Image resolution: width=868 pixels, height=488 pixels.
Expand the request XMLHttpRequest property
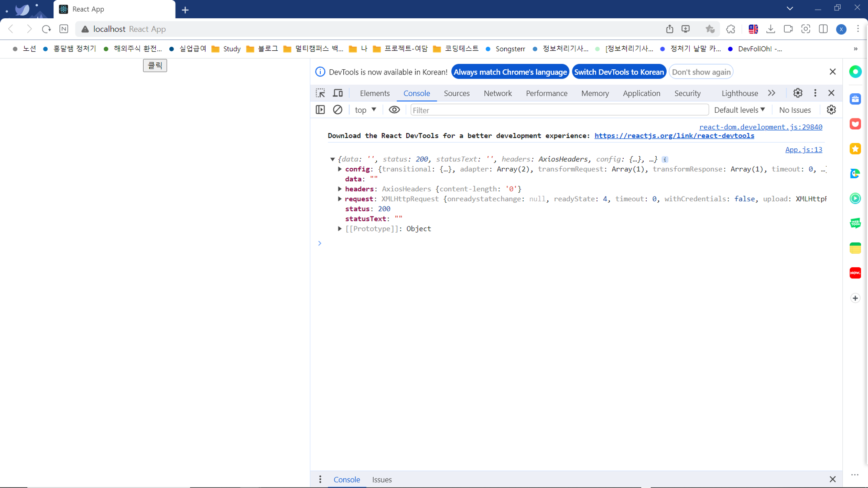340,199
